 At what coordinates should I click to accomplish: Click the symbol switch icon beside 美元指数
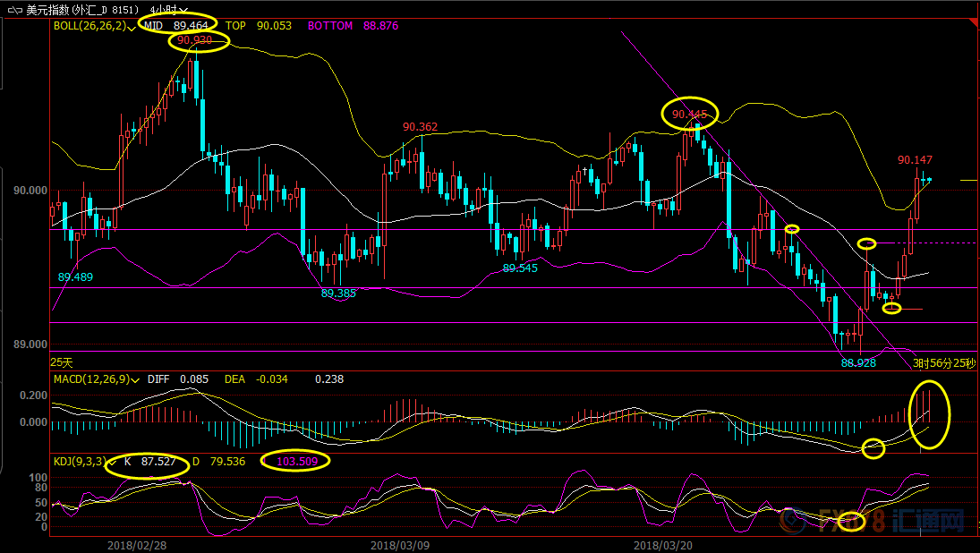tap(15, 10)
